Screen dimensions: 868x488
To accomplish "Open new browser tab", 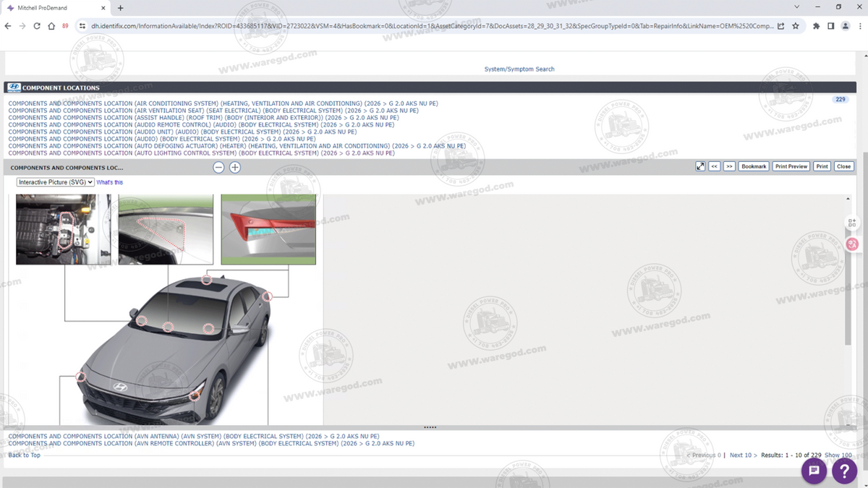I will 120,7.
